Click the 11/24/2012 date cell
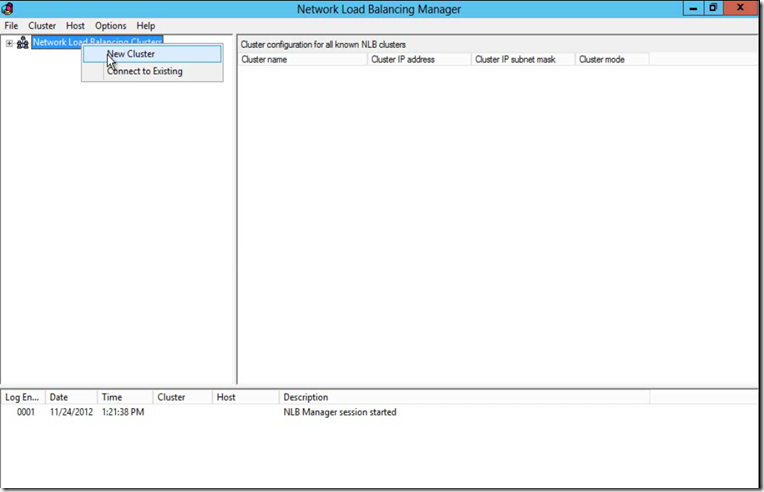The width and height of the screenshot is (764, 492). coord(71,412)
